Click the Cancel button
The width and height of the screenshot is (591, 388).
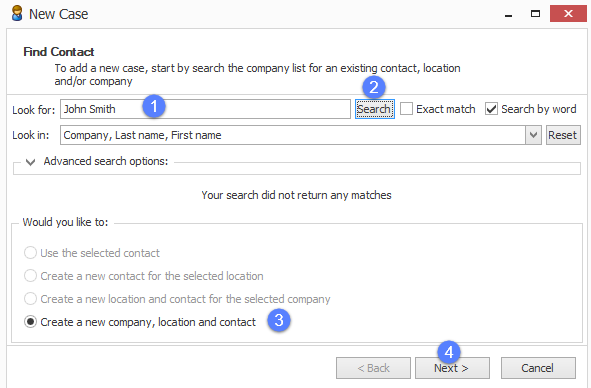tap(538, 368)
